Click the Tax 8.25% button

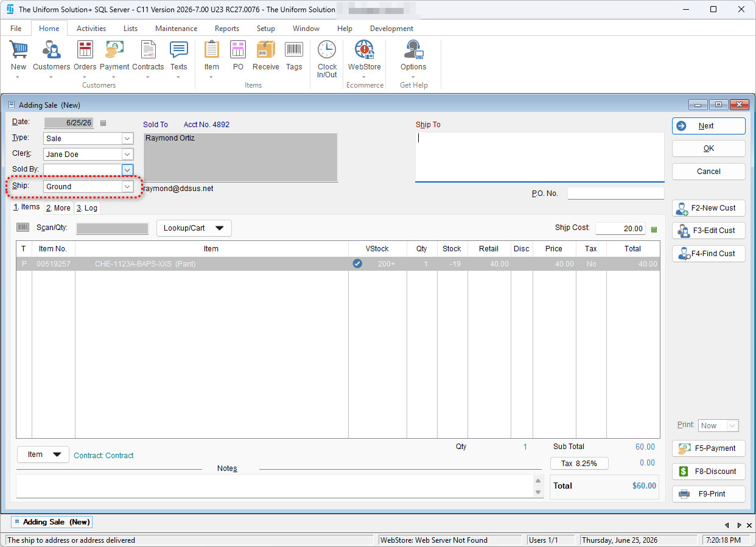tap(579, 464)
